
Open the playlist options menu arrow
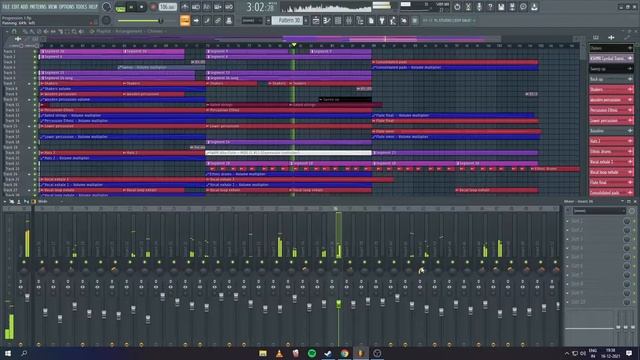[7, 31]
